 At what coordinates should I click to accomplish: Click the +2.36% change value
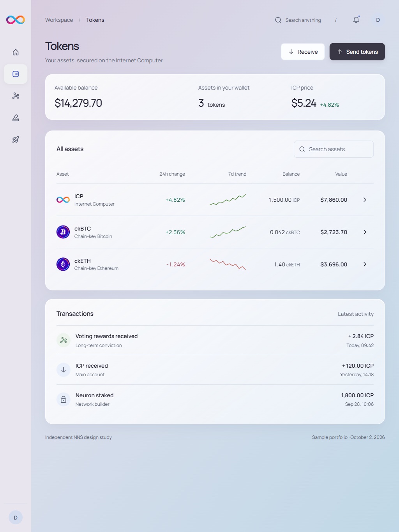click(x=175, y=232)
